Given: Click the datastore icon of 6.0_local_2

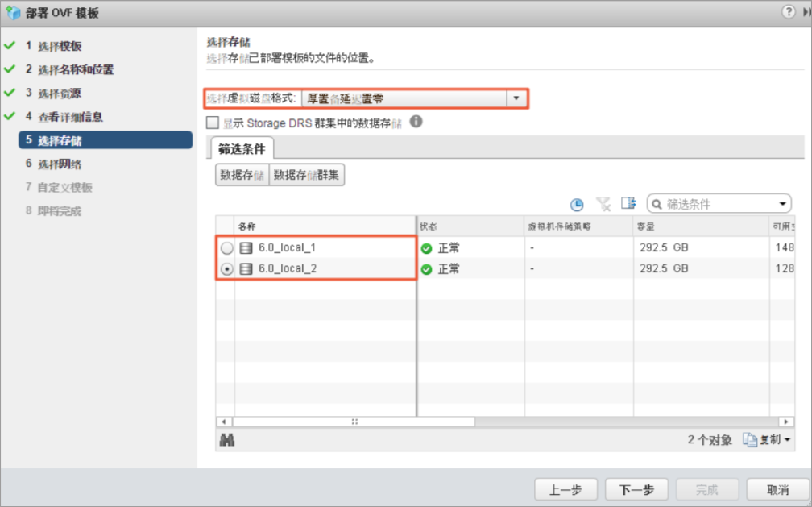Looking at the screenshot, I should click(x=246, y=268).
